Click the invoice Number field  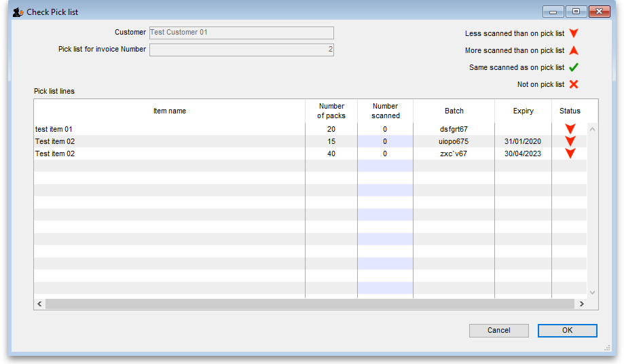[241, 50]
